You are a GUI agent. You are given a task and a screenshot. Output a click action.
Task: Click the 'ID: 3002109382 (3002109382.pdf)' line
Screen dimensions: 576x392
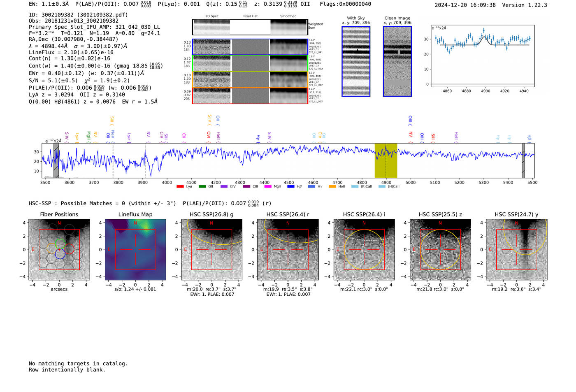pyautogui.click(x=78, y=15)
